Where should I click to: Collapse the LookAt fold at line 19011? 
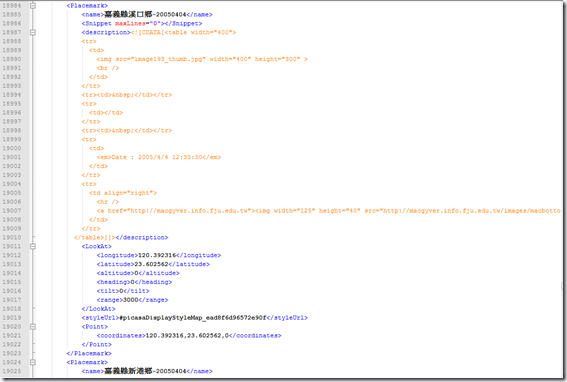point(33,246)
